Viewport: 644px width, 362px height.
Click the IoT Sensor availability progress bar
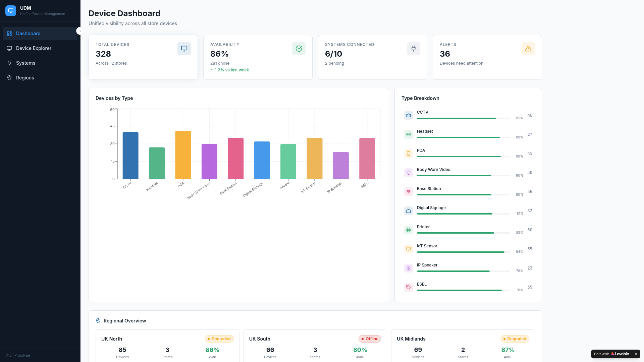coord(463,252)
